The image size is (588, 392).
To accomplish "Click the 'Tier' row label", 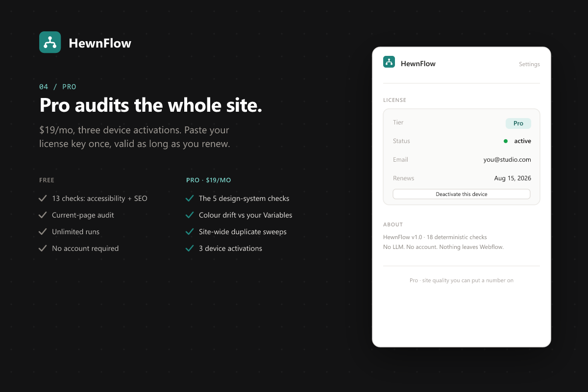I will [398, 122].
